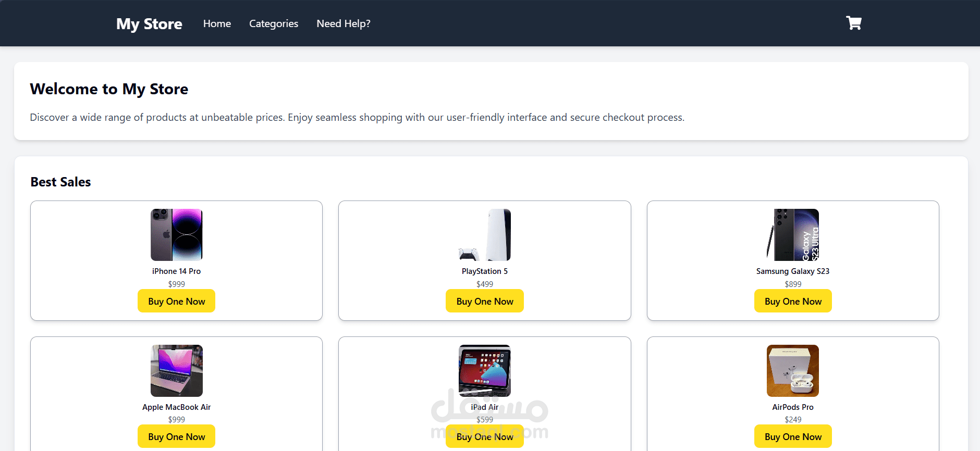The width and height of the screenshot is (980, 451).
Task: Click the PlayStation 5 product name
Action: (485, 271)
